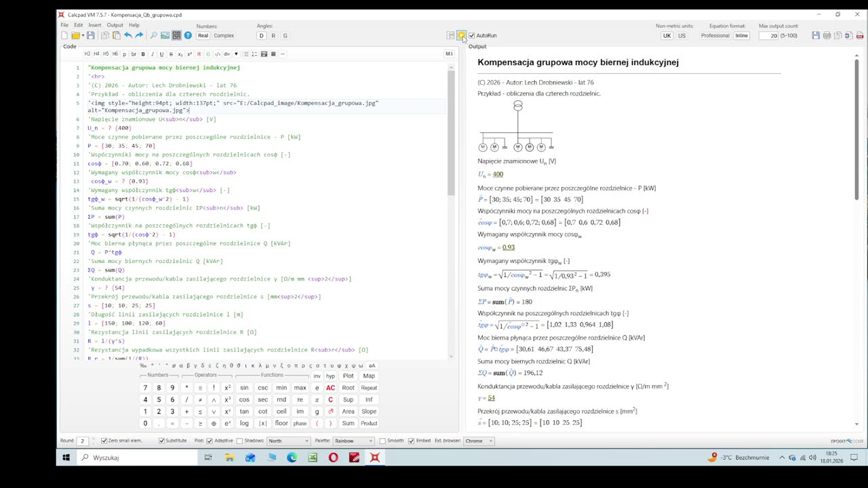Expand the div tag dropdown arrow
Screen dimensions: 868x488
click(236, 54)
